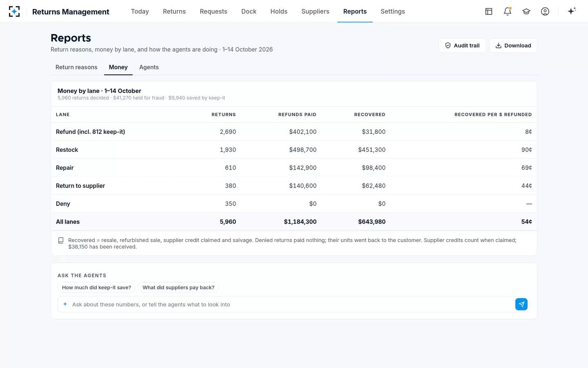Click the Refunds Paid column header
The height and width of the screenshot is (368, 588).
pos(297,114)
